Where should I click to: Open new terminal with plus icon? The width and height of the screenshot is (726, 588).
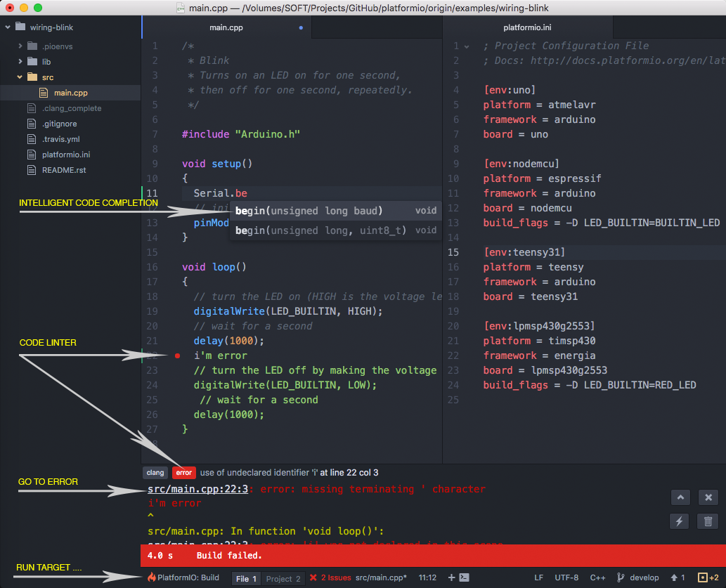(x=451, y=577)
